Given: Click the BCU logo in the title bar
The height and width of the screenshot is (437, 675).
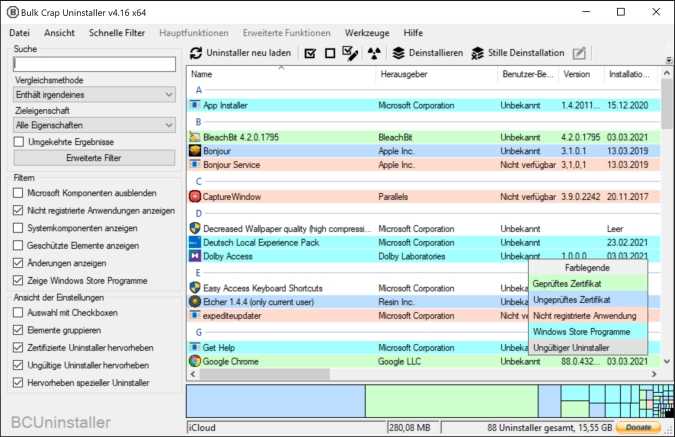Looking at the screenshot, I should 12,12.
